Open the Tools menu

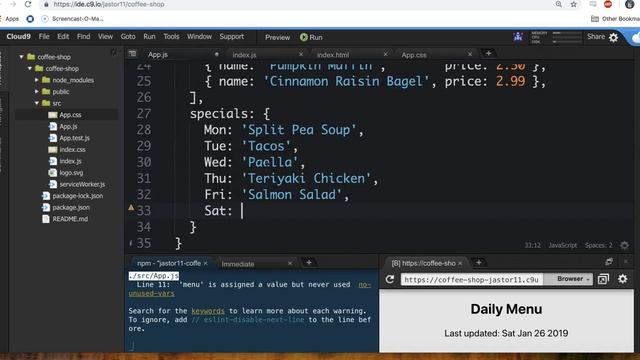tap(171, 36)
